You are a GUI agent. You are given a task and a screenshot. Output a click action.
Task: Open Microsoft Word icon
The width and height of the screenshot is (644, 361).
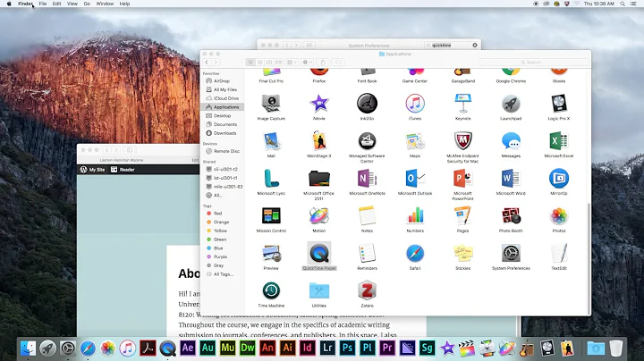pyautogui.click(x=511, y=179)
